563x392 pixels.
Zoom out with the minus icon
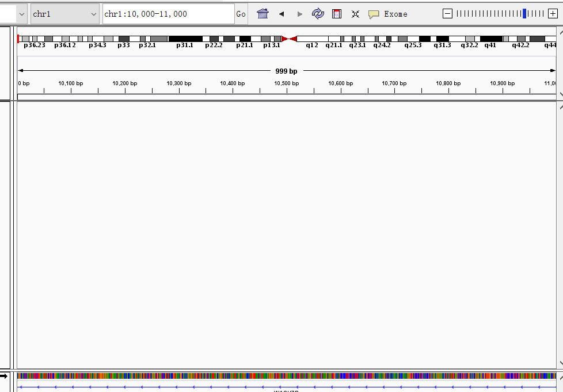coord(447,14)
